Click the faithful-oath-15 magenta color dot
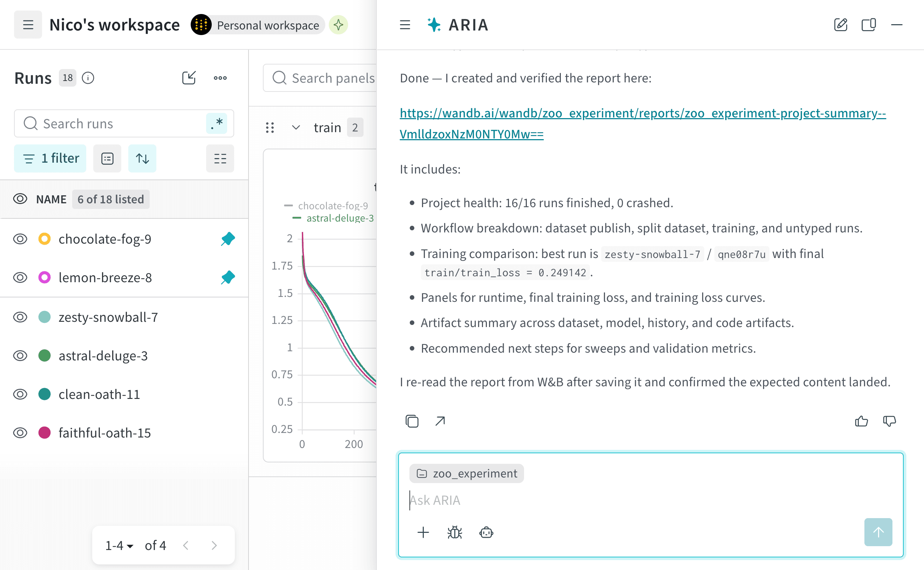Viewport: 924px width, 570px height. 45,433
